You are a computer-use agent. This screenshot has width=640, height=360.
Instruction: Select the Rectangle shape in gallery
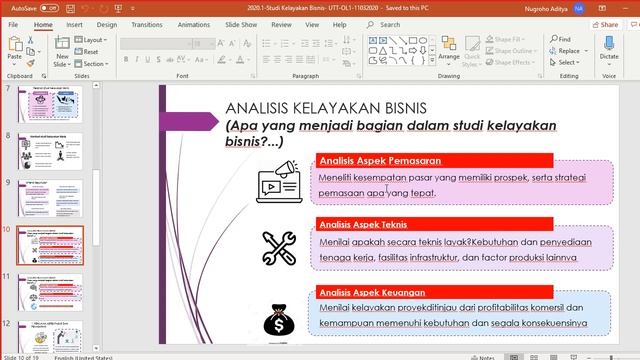[413, 40]
